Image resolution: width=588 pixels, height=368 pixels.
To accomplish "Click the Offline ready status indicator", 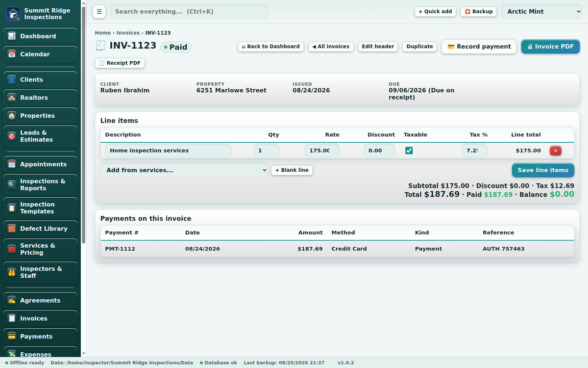I will (24, 363).
